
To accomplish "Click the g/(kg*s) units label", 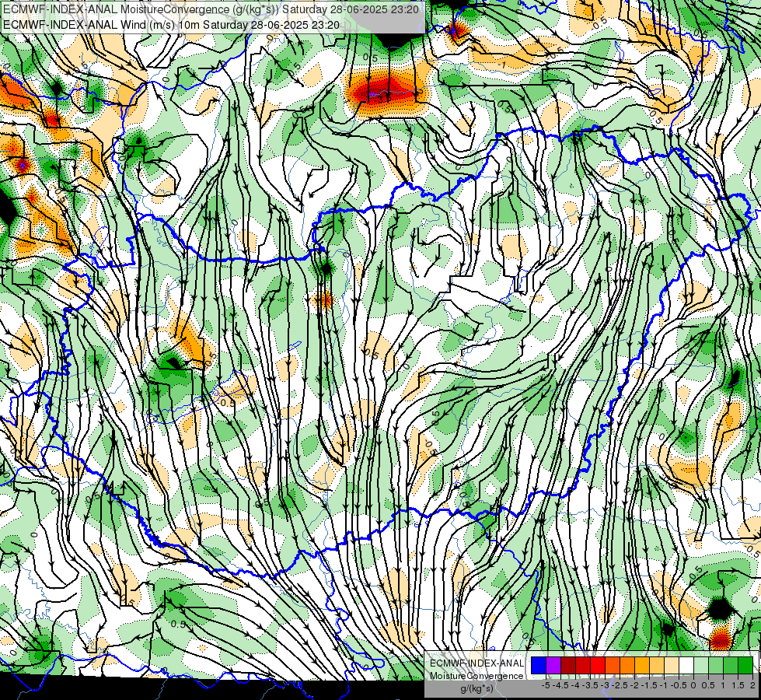I will 477,688.
